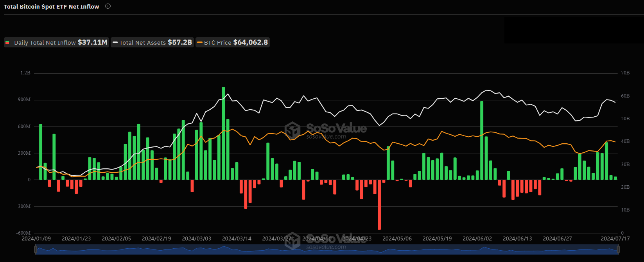Click the Total Bitcoin Spot ETF Net Inflow title
Image resolution: width=644 pixels, height=262 pixels.
click(52, 7)
